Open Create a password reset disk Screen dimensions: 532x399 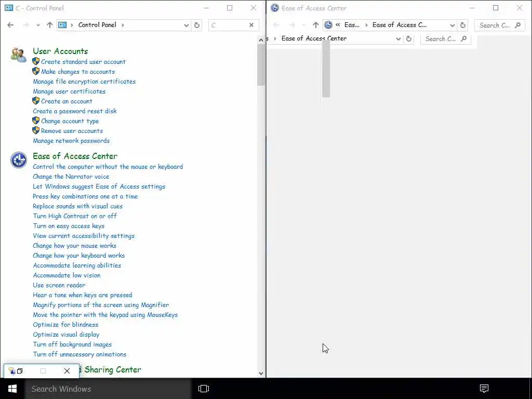(75, 111)
